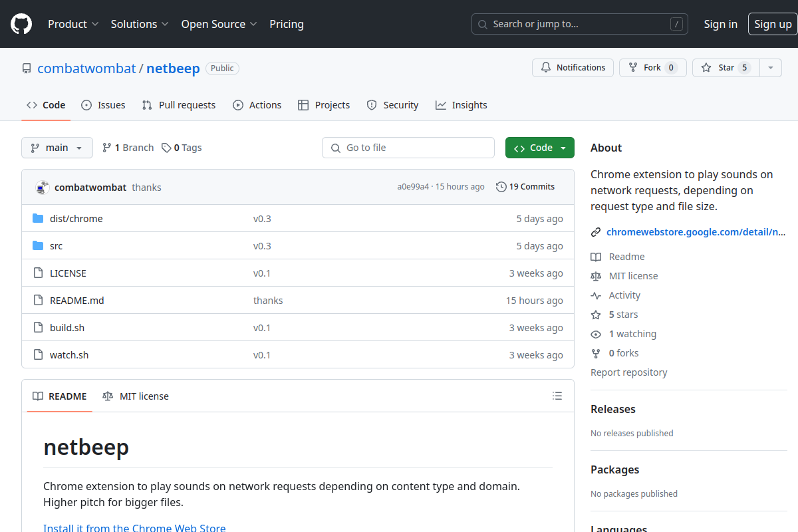Open the Projects tab
This screenshot has width=798, height=532.
coord(324,105)
